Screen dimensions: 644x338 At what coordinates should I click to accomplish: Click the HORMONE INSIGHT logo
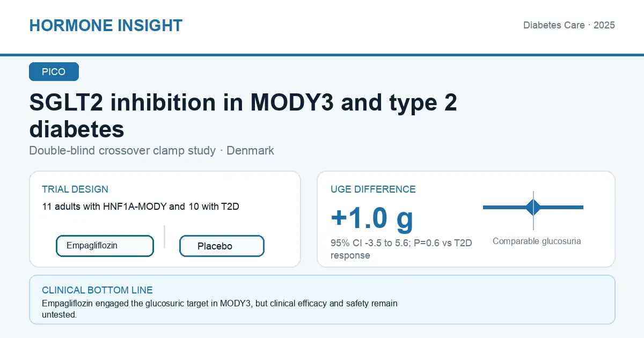point(106,25)
